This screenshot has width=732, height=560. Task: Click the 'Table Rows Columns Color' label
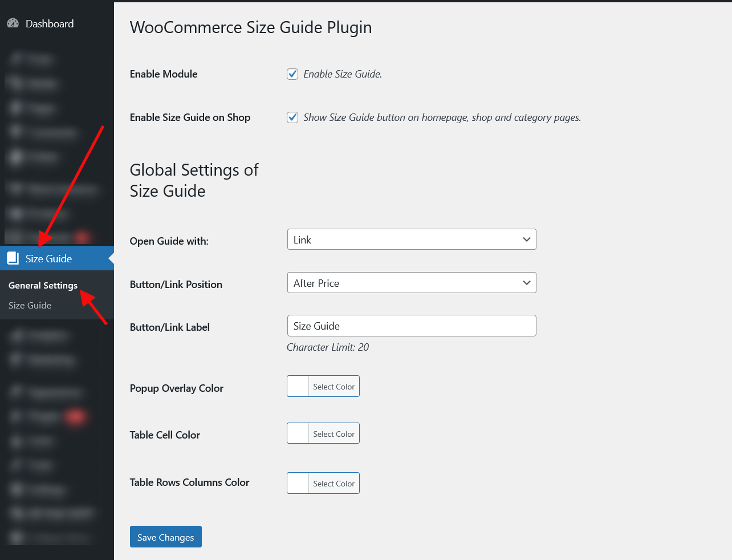pos(190,482)
